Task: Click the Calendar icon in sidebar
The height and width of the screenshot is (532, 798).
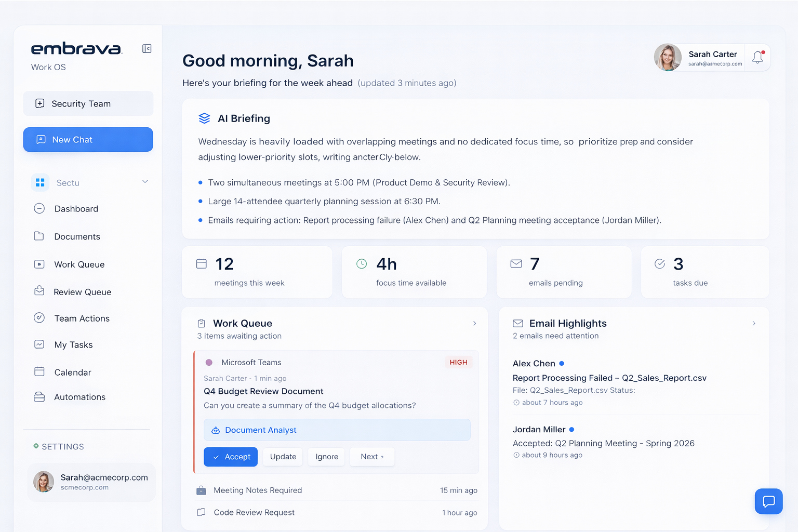Action: point(39,371)
